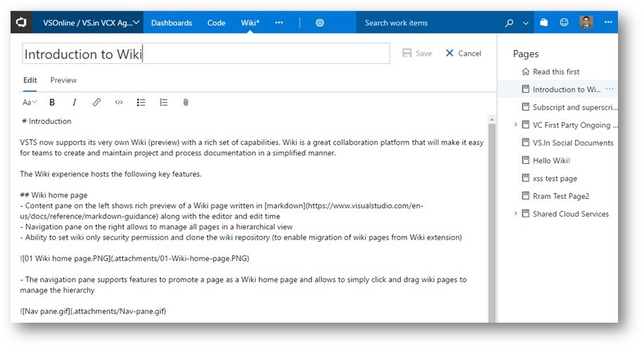Open Shared Cloud Services page
The image size is (644, 348).
570,214
